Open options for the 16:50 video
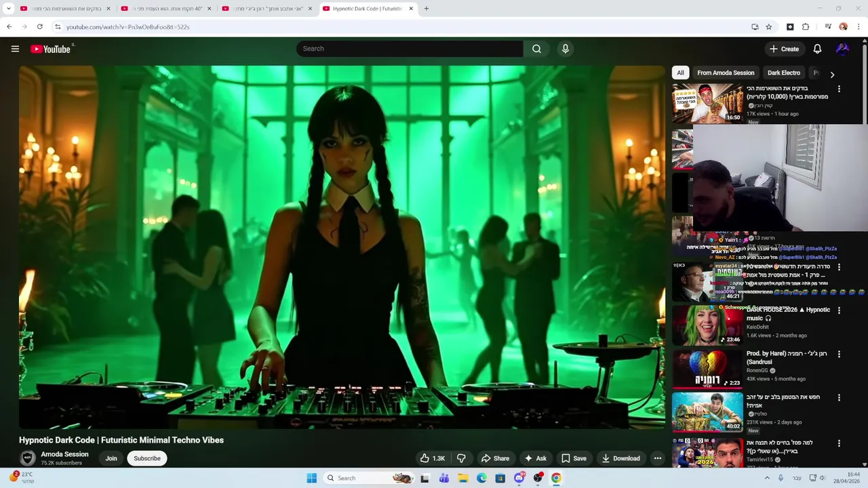Screen dimensions: 868x488 pyautogui.click(x=839, y=89)
